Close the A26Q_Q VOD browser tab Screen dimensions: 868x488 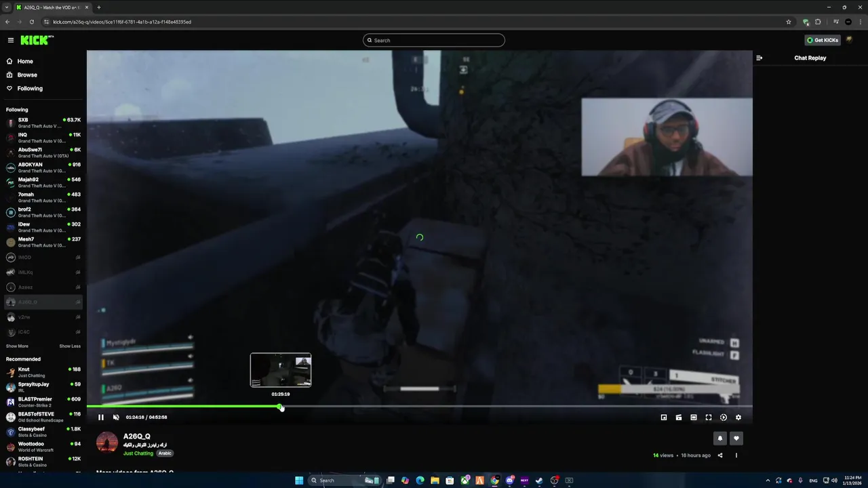click(87, 7)
